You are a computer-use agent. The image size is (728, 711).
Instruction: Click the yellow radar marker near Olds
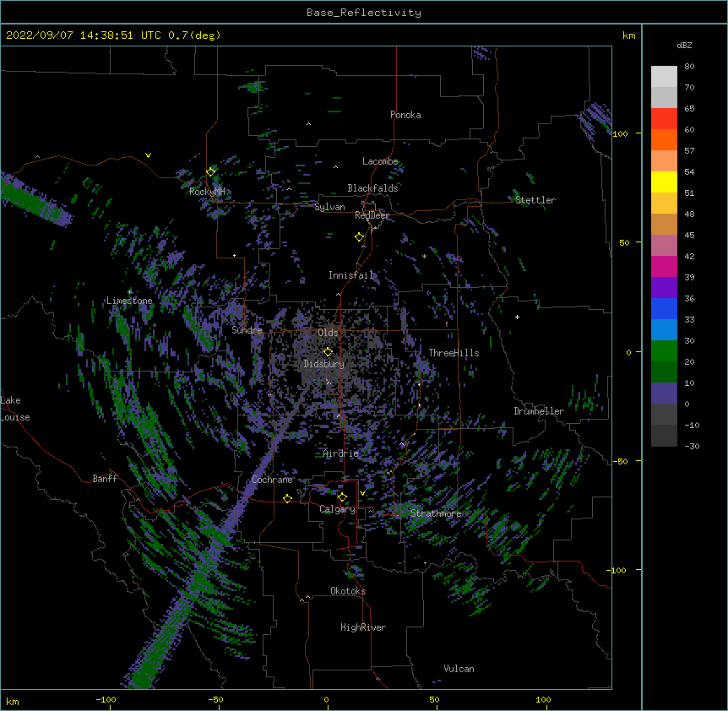pyautogui.click(x=328, y=351)
